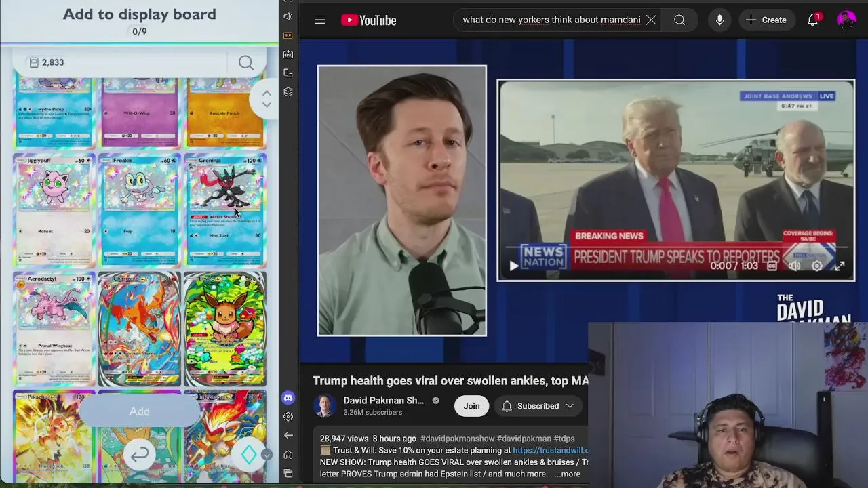Select the Eevee ex card
The height and width of the screenshot is (488, 868).
click(225, 329)
